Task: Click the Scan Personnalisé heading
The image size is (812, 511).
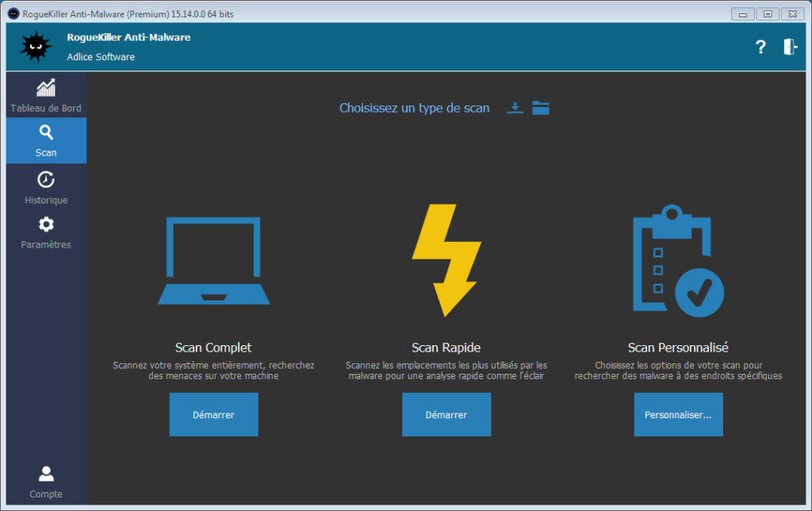Action: coord(678,348)
